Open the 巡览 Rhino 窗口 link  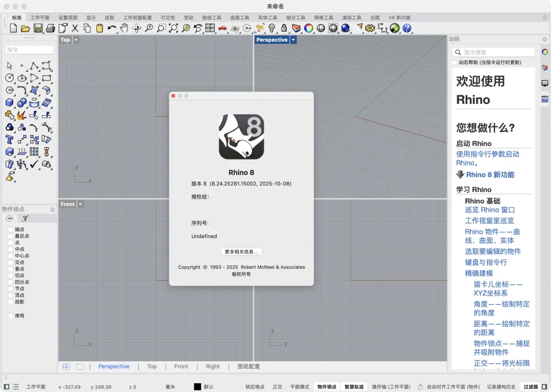click(x=489, y=210)
